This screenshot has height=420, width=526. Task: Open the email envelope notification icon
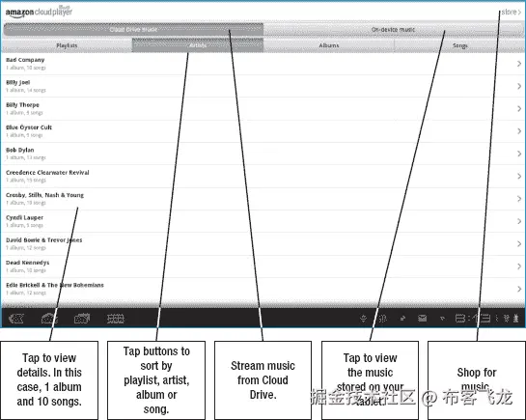pos(423,318)
